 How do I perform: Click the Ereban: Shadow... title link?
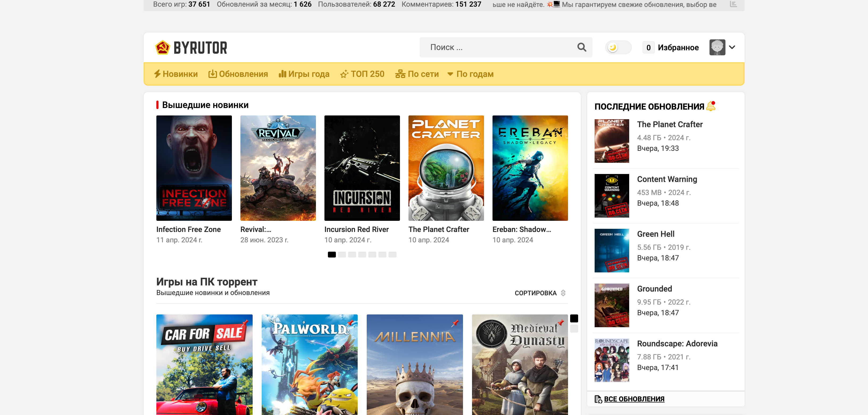[521, 229]
